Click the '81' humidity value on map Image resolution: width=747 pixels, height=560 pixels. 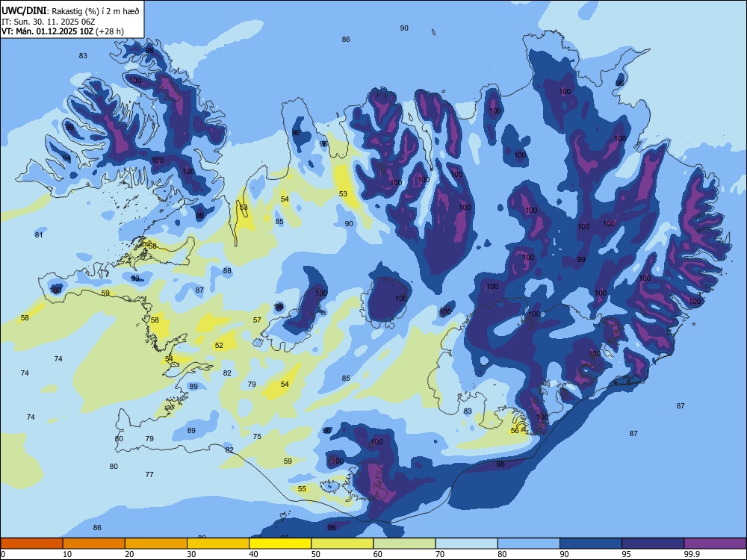[x=39, y=234]
